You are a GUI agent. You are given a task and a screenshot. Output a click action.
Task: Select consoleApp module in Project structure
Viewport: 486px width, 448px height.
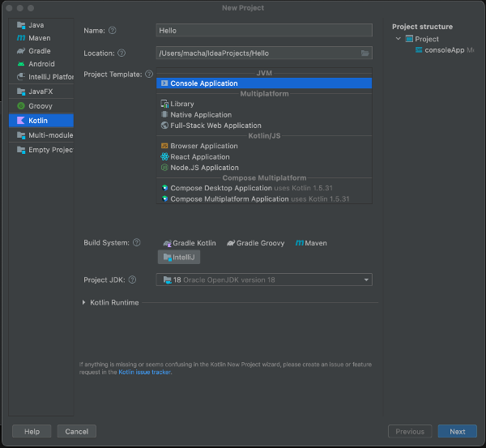pos(444,50)
